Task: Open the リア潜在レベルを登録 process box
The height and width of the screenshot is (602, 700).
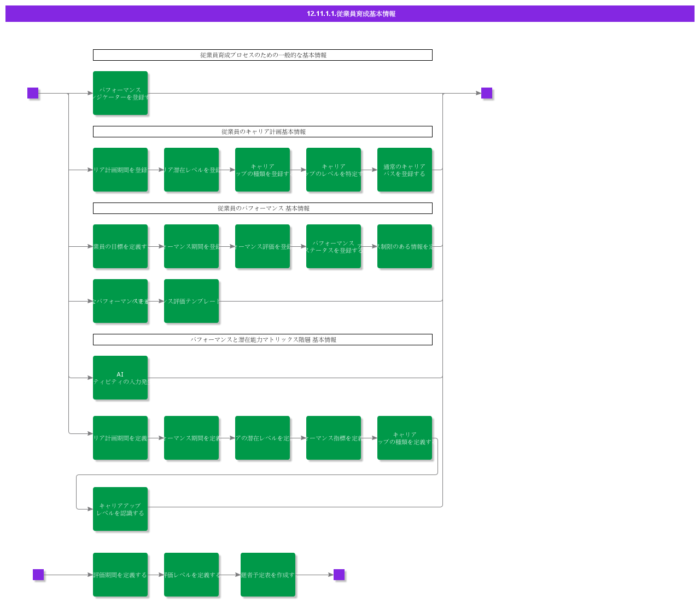Action: click(191, 170)
